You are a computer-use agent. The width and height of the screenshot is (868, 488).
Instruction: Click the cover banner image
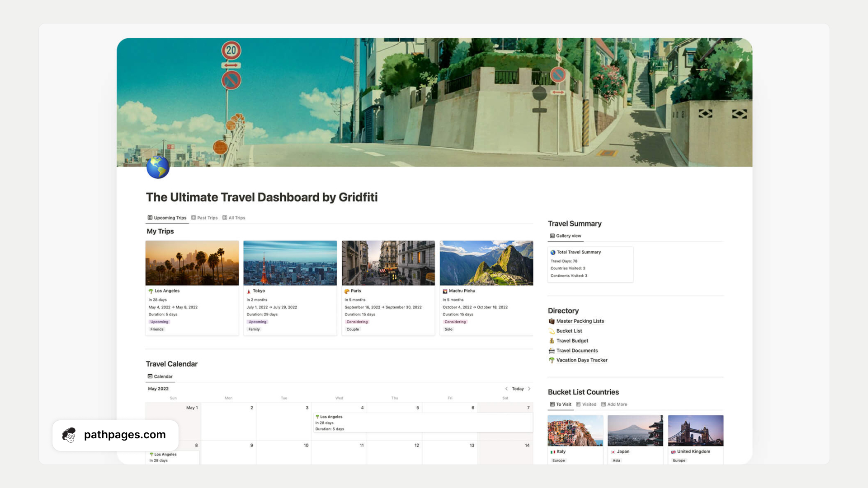[434, 102]
